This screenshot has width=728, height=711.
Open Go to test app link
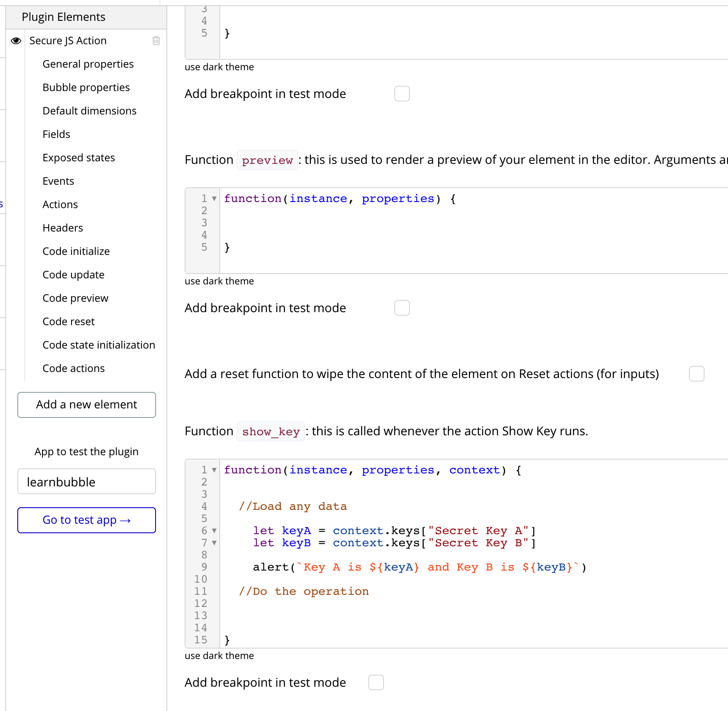87,520
